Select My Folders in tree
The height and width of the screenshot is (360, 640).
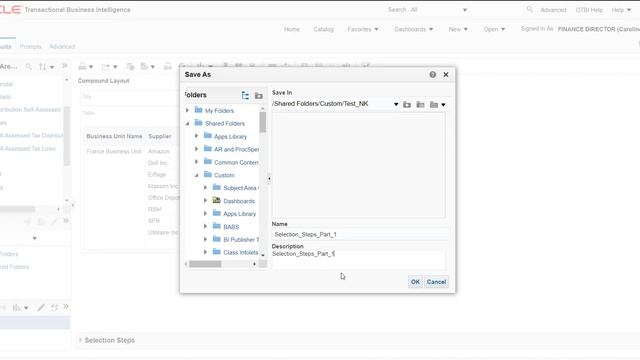tap(219, 111)
